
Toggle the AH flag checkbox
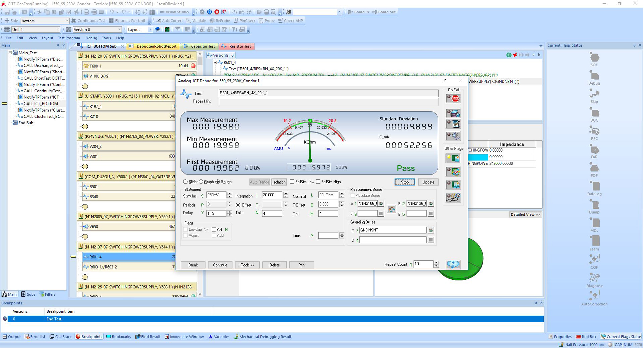tap(214, 229)
